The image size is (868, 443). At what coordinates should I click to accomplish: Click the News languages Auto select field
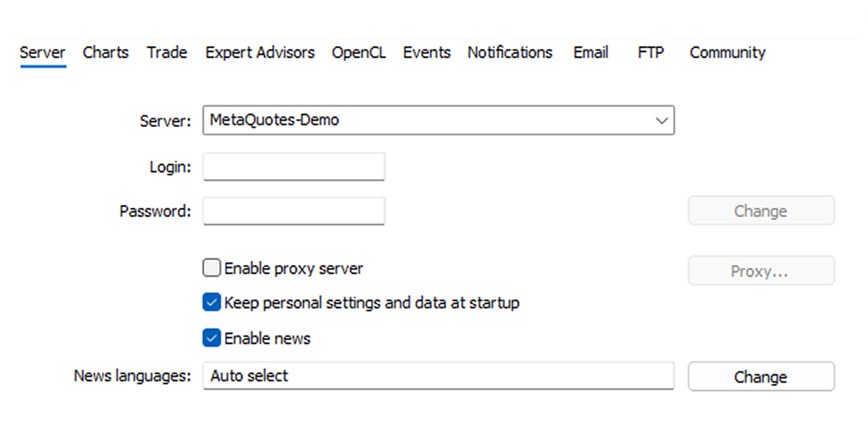tap(438, 376)
